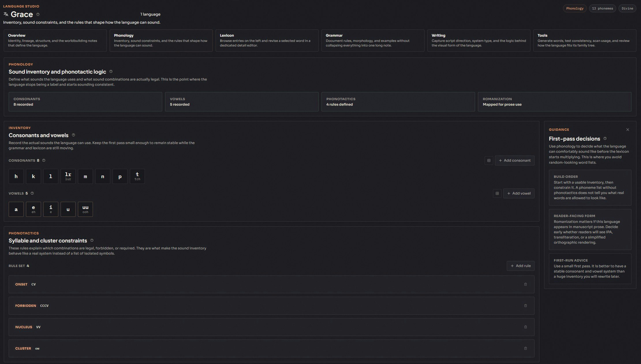Image resolution: width=641 pixels, height=364 pixels.
Task: Delete the ONSET CV rule
Action: (x=525, y=284)
